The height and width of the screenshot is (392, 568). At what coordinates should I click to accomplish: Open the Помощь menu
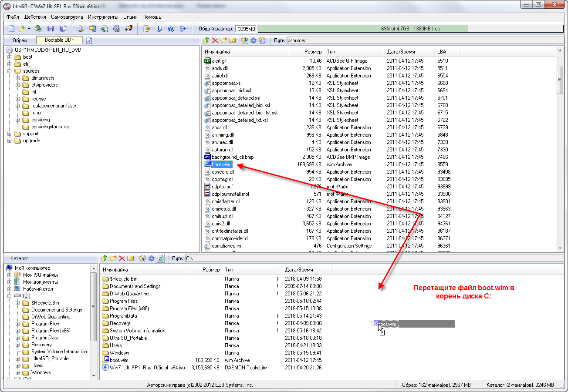tap(152, 17)
